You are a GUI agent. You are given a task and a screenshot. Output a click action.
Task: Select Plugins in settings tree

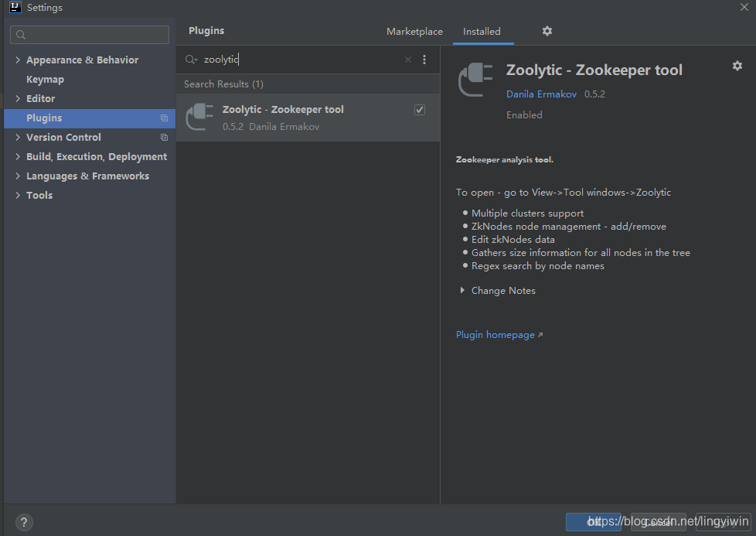coord(90,118)
